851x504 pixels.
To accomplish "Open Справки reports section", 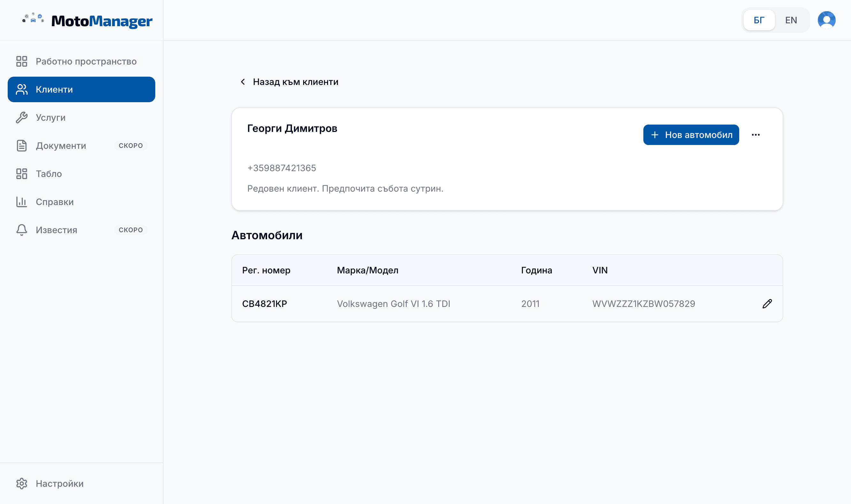I will tap(81, 202).
